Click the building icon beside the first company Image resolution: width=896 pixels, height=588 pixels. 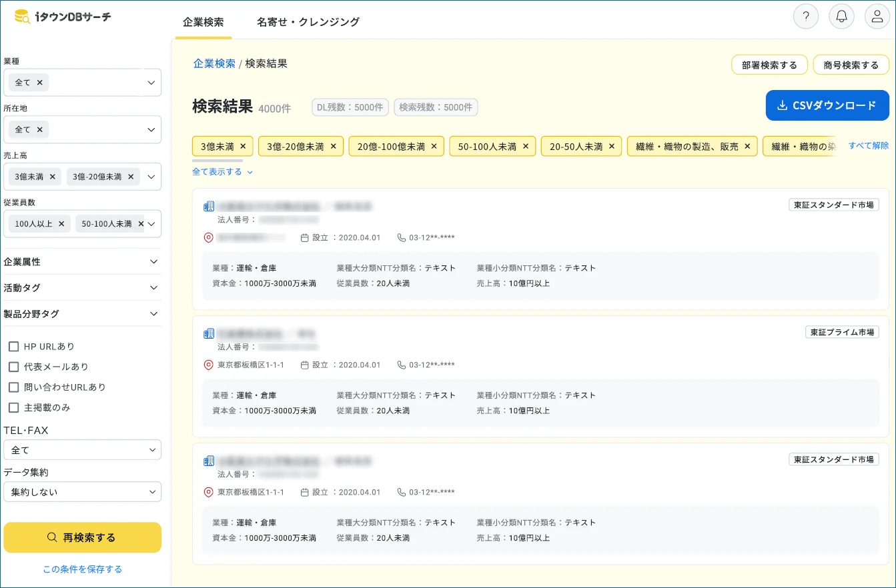208,205
